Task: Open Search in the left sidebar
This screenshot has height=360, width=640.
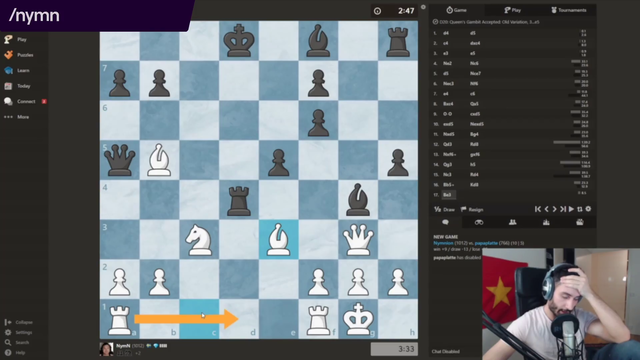Action: (x=17, y=342)
